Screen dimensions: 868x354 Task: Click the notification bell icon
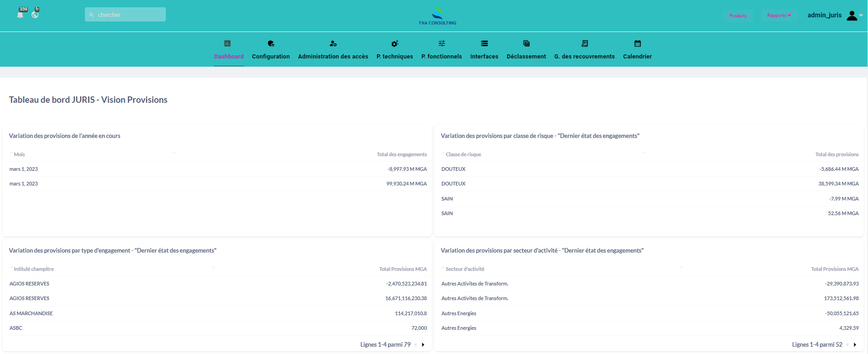[20, 15]
